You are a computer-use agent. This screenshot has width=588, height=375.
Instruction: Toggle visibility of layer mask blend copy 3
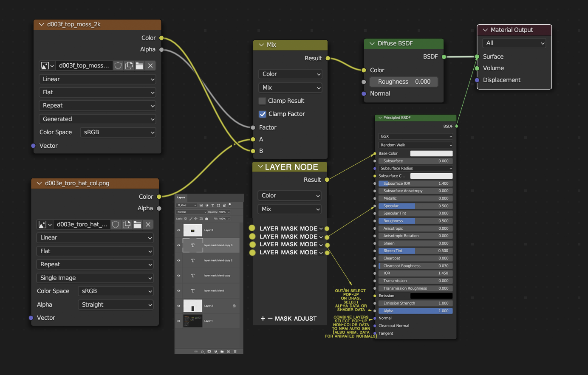click(179, 245)
